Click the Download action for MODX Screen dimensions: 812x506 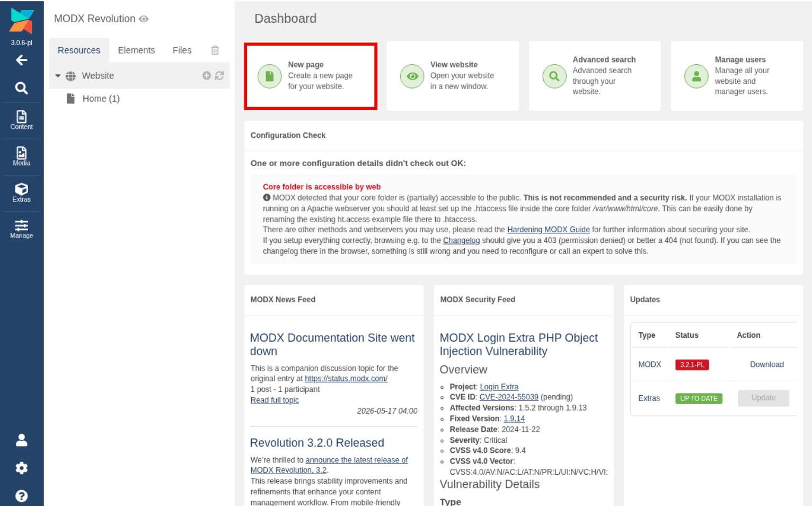(x=767, y=364)
